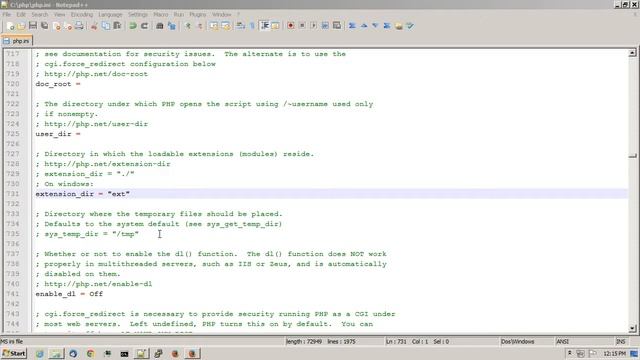The image size is (640, 360).
Task: Open Find with the binoculars icon
Action: (160, 26)
